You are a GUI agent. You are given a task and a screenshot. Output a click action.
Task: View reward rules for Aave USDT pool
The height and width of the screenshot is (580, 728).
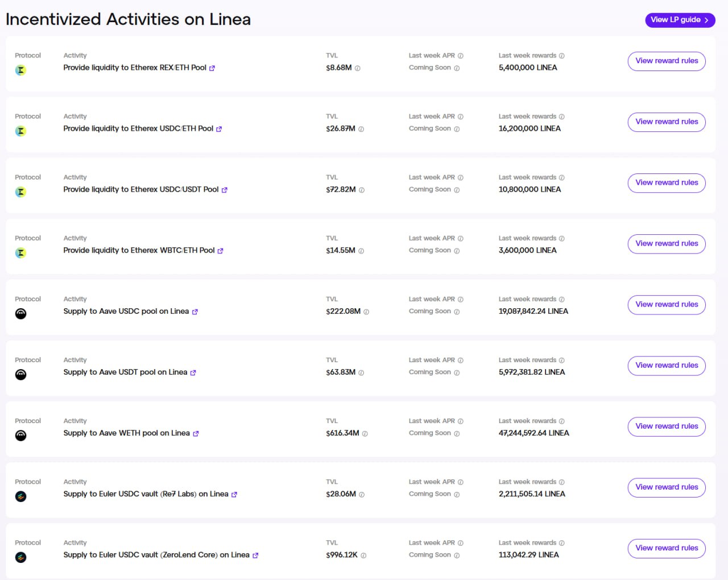(667, 366)
